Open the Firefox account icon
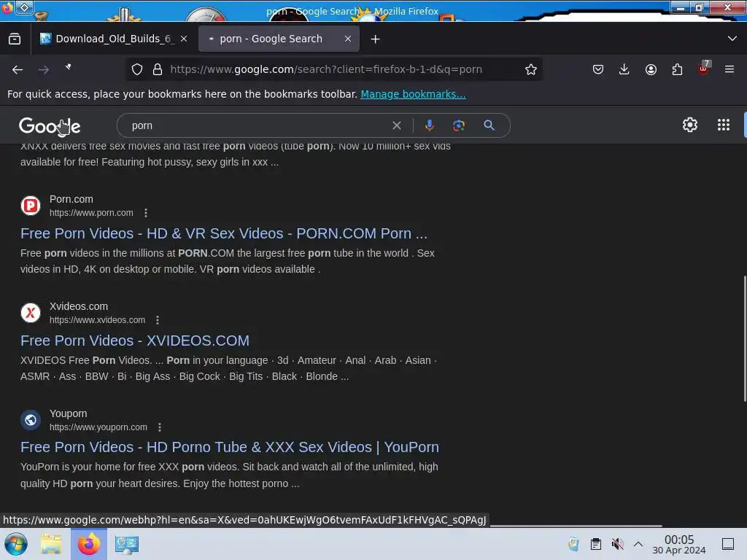This screenshot has height=560, width=747. click(x=651, y=69)
